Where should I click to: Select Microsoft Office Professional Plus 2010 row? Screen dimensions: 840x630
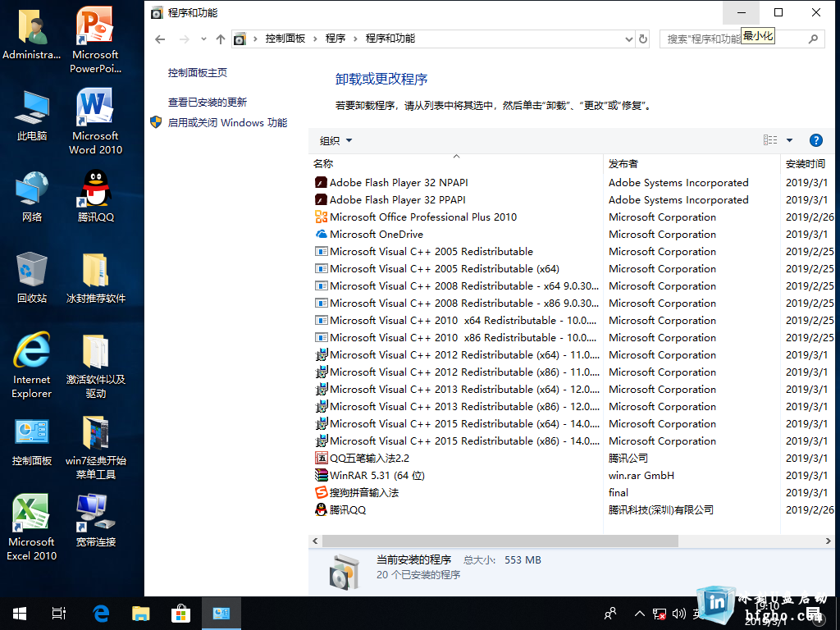573,217
